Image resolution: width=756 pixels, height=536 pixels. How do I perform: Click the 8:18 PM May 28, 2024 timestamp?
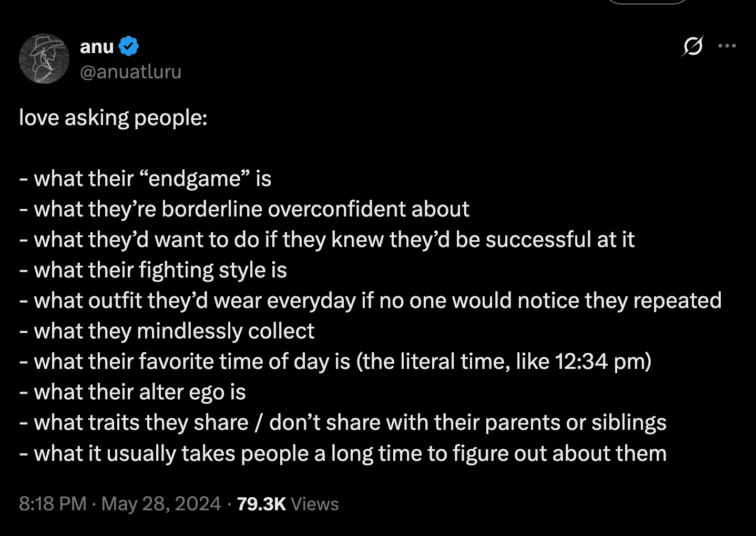tap(120, 503)
